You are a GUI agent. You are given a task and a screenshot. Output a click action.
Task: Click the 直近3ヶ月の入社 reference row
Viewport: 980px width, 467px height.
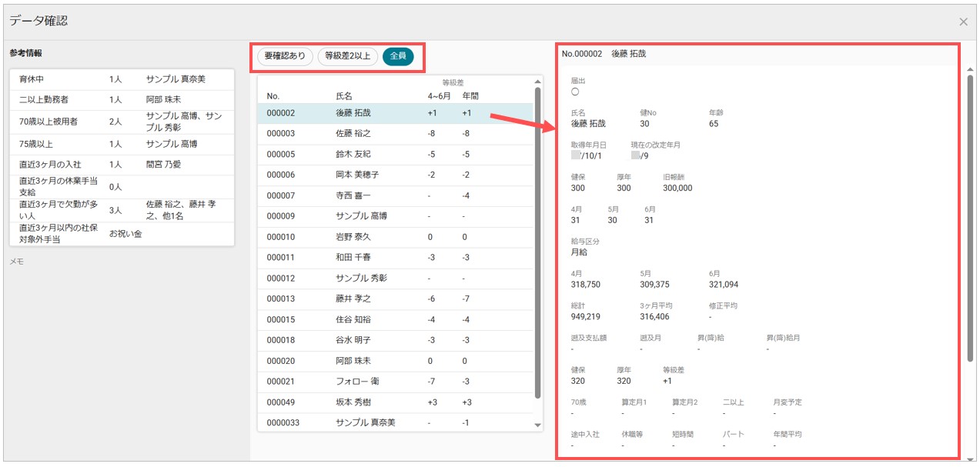pos(122,165)
